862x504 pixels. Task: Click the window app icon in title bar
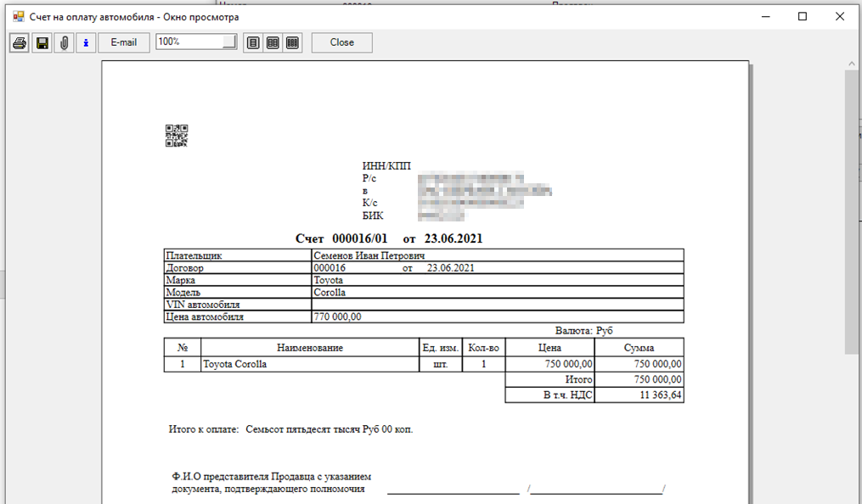click(x=18, y=17)
